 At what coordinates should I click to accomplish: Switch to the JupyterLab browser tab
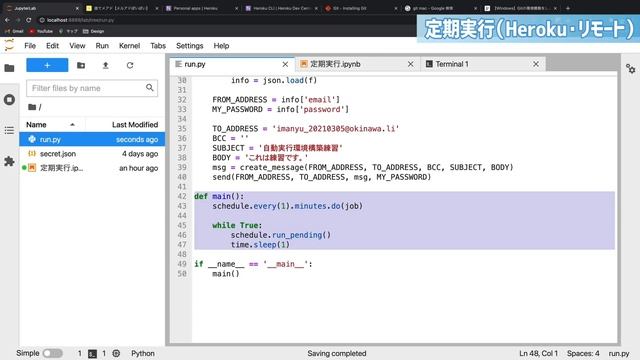[x=41, y=8]
